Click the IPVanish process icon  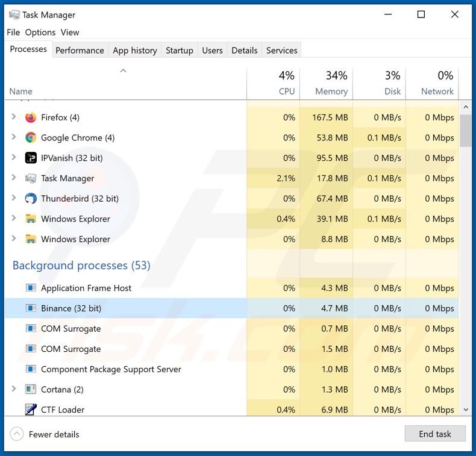pyautogui.click(x=31, y=158)
